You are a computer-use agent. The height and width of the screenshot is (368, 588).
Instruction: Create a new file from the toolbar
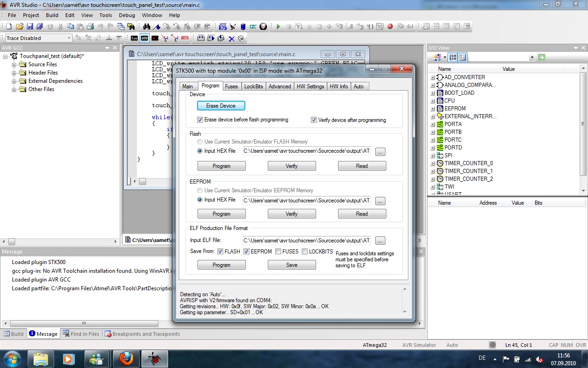pyautogui.click(x=9, y=27)
